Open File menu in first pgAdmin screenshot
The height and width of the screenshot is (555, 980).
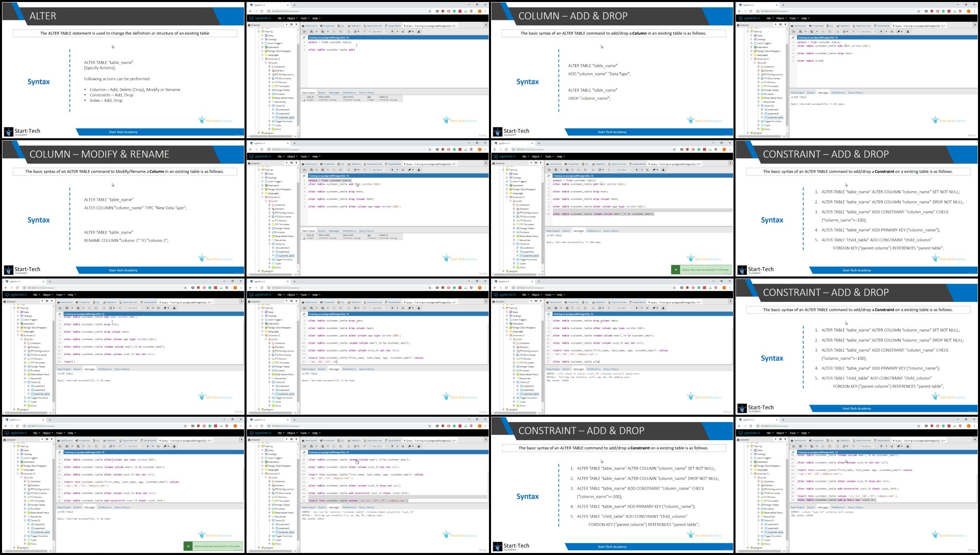click(280, 18)
